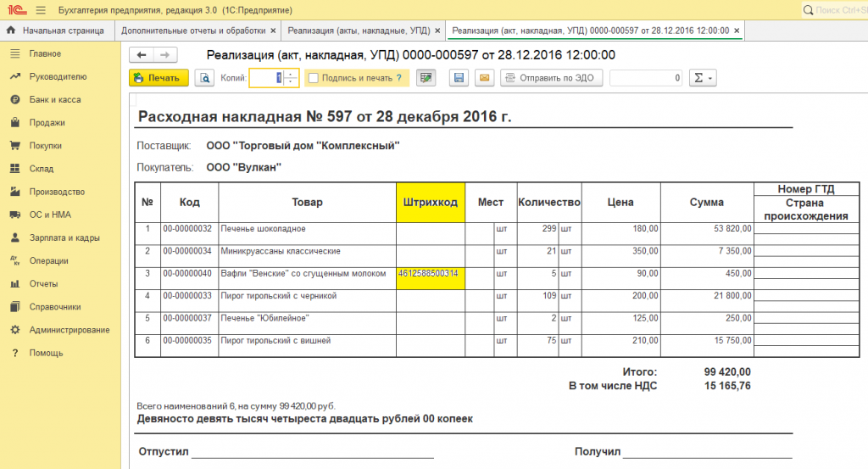Viewport: 868px width, 469px height.
Task: Select the price cell 350,00
Action: click(621, 256)
